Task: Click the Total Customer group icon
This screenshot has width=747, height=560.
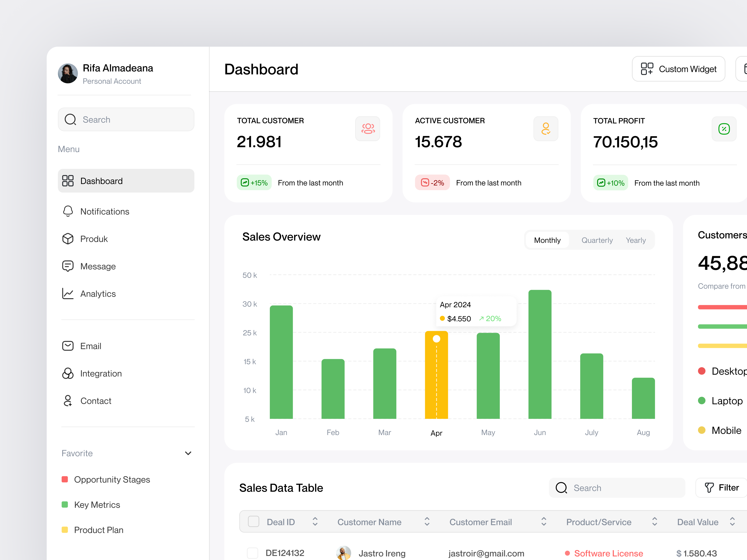Action: coord(368,129)
